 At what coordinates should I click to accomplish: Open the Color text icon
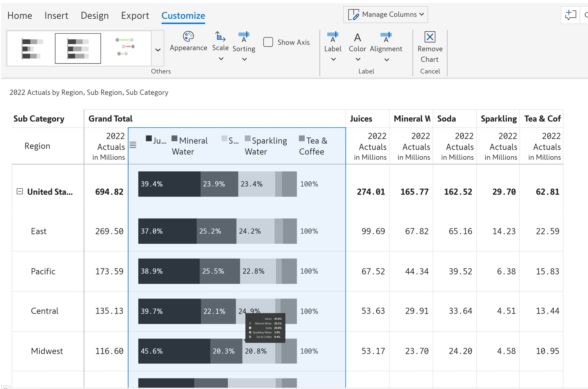pyautogui.click(x=357, y=38)
